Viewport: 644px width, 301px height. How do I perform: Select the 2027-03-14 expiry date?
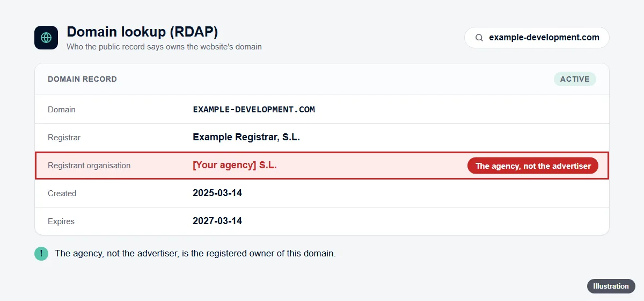coord(217,221)
